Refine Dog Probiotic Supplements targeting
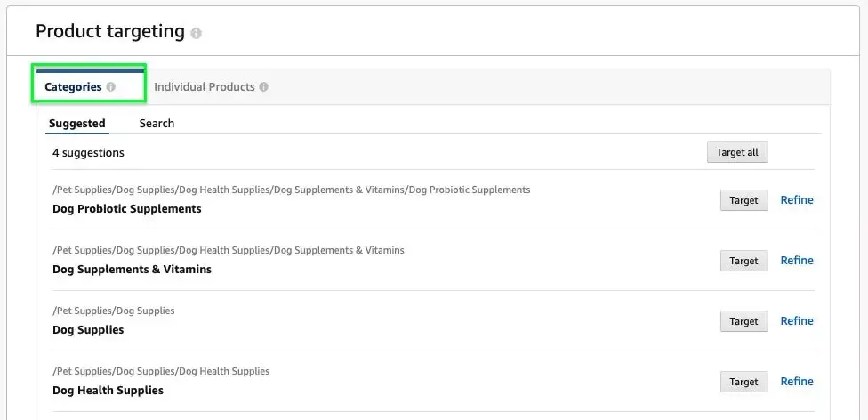The width and height of the screenshot is (868, 420). [797, 200]
